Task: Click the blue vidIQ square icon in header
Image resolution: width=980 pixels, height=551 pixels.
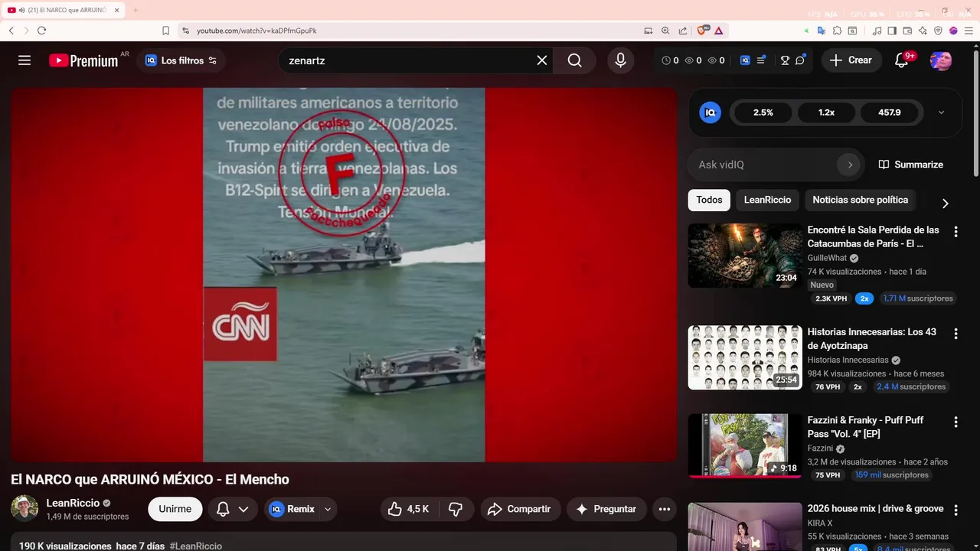Action: [x=745, y=60]
